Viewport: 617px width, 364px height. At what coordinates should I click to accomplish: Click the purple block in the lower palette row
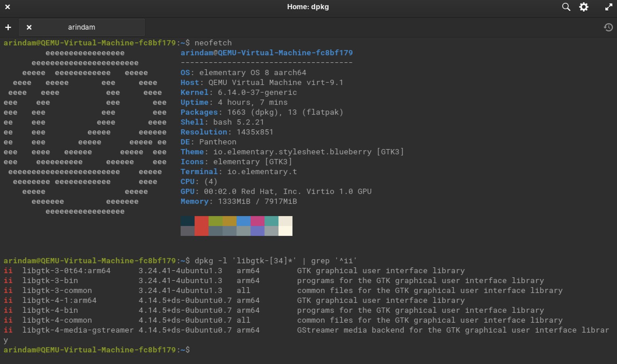tap(257, 231)
